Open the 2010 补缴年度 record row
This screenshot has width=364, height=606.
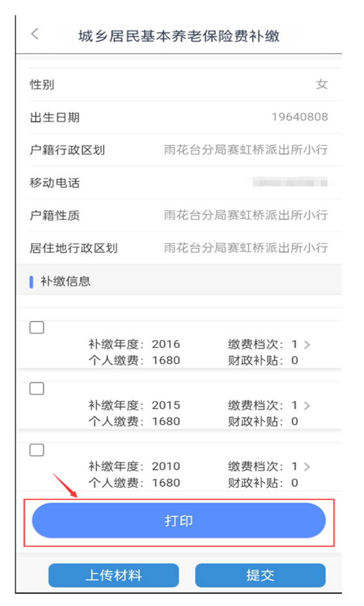click(x=179, y=466)
